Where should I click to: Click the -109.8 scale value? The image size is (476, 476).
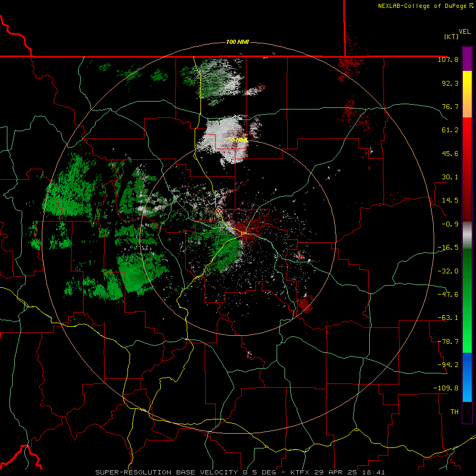tap(446, 388)
